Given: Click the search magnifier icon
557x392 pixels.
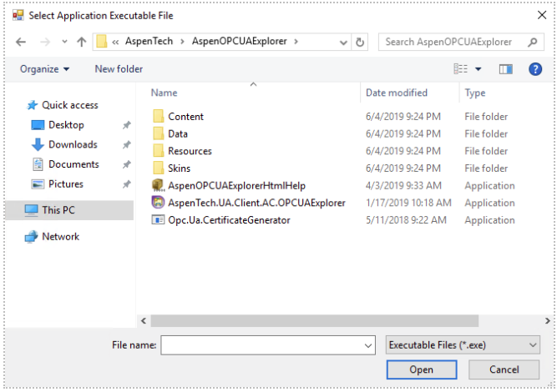Looking at the screenshot, I should [532, 43].
